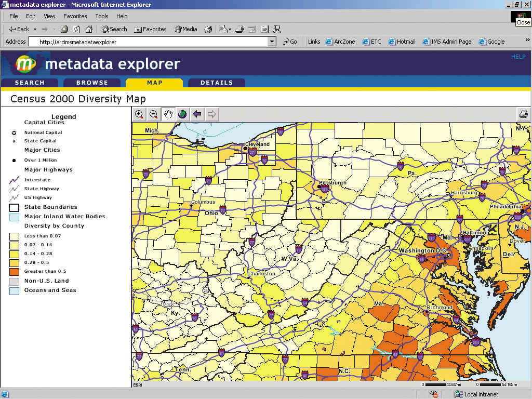The width and height of the screenshot is (532, 399).
Task: Click the Mail toolbar icon
Action: point(223,29)
